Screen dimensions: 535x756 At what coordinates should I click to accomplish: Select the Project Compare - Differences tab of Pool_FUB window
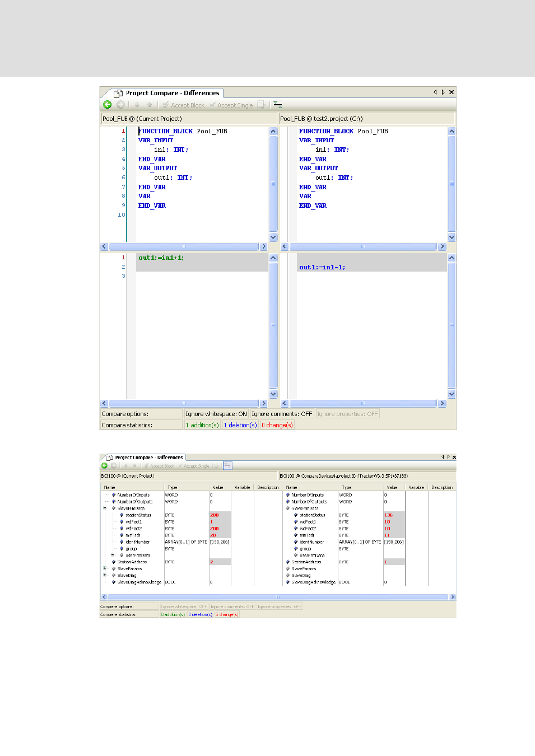click(166, 93)
